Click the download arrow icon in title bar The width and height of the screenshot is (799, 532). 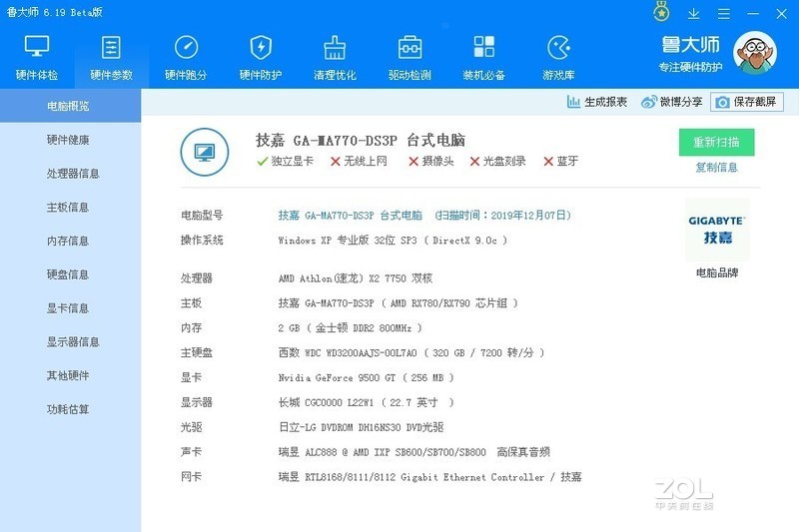click(693, 14)
